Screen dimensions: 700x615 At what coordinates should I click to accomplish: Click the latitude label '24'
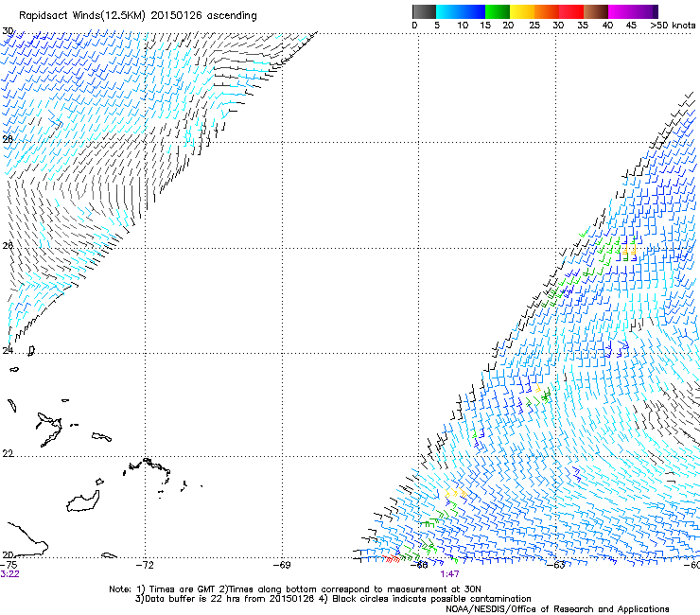coord(8,351)
